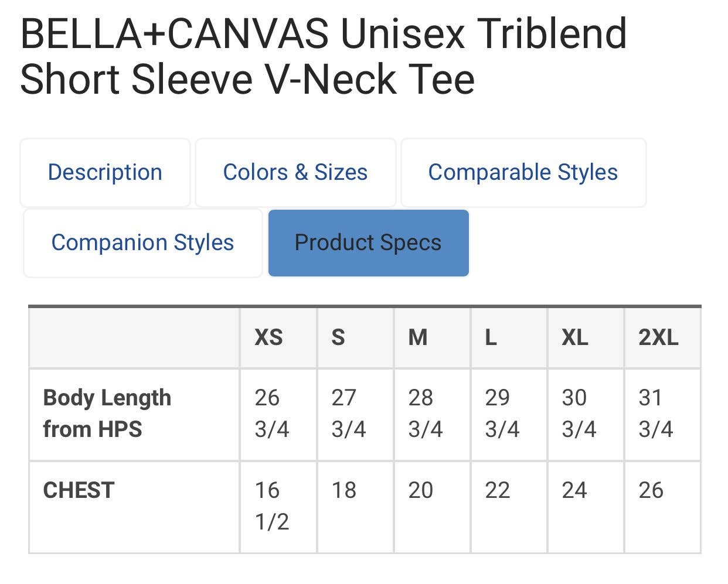The height and width of the screenshot is (584, 728).
Task: Click the S size column header
Action: pos(338,337)
